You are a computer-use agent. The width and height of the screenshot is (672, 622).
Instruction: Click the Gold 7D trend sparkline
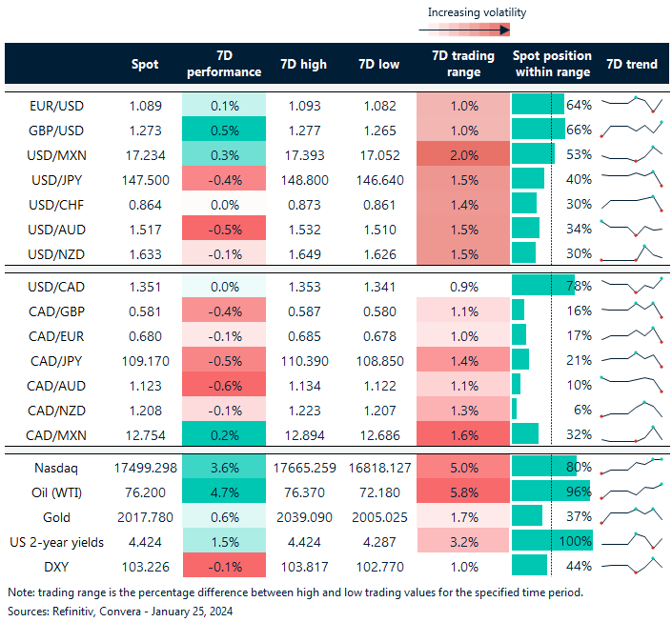pyautogui.click(x=631, y=515)
